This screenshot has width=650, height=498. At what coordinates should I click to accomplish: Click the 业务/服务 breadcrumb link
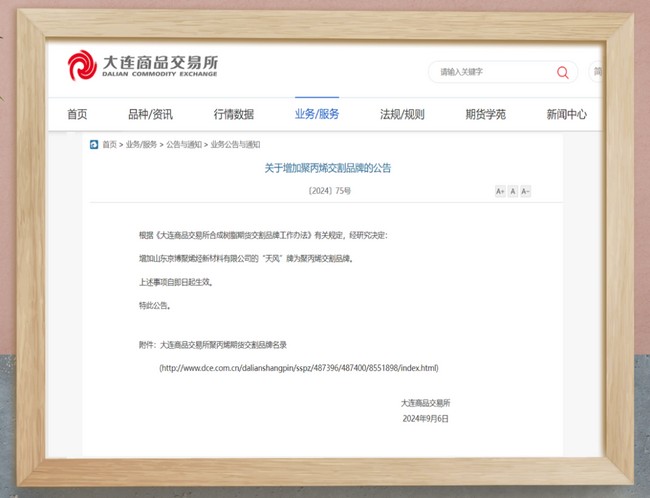coord(141,145)
